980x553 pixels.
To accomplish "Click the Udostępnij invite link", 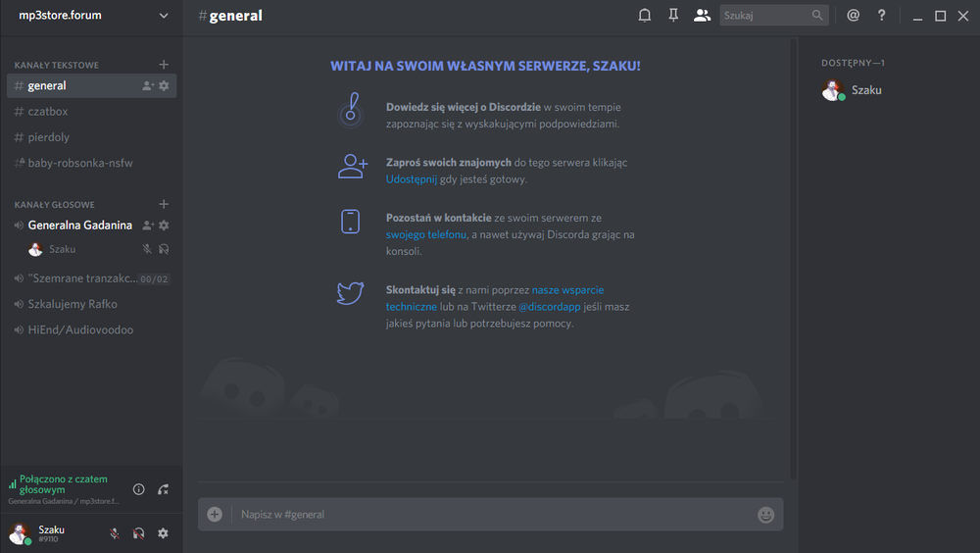I will pyautogui.click(x=411, y=179).
